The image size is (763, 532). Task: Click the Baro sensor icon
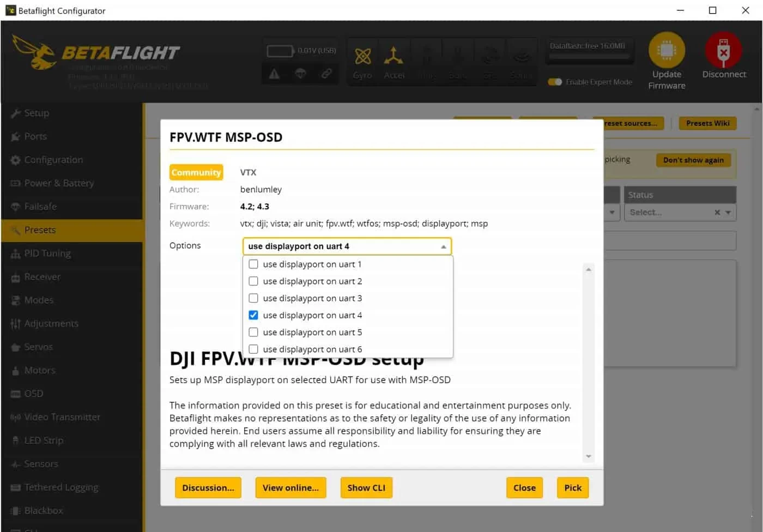pyautogui.click(x=458, y=56)
